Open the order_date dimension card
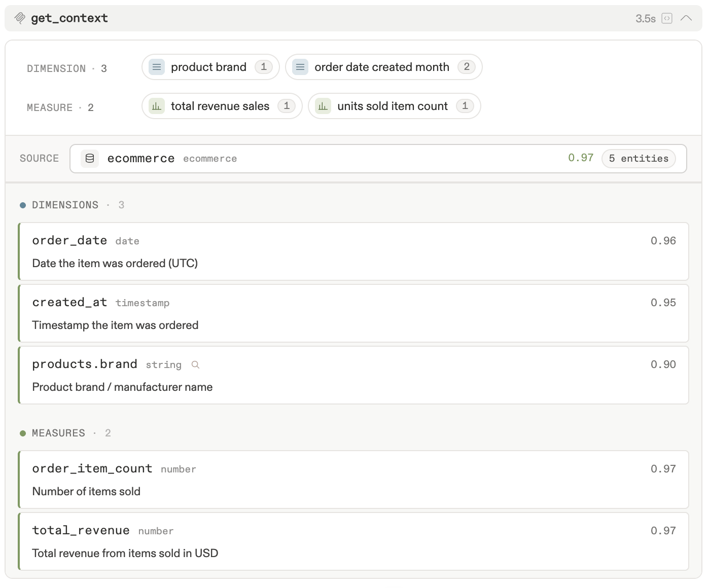The image size is (709, 588). tap(353, 251)
